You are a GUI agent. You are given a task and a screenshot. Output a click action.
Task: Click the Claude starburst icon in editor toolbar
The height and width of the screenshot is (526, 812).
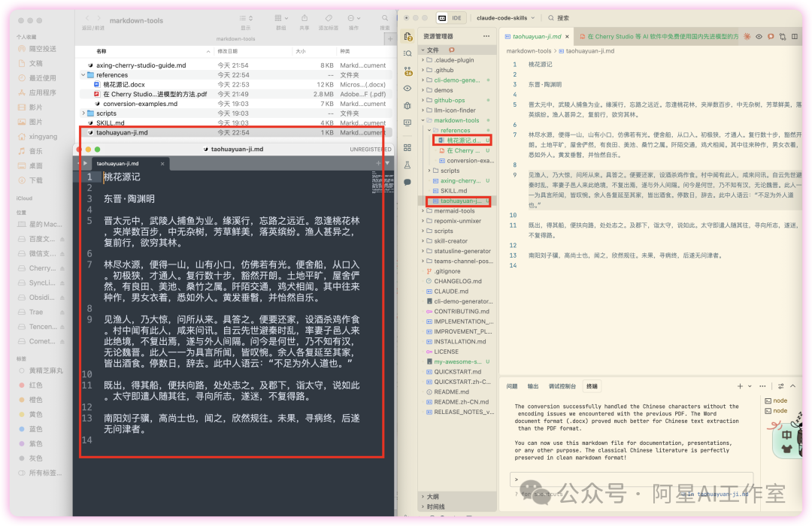click(747, 36)
